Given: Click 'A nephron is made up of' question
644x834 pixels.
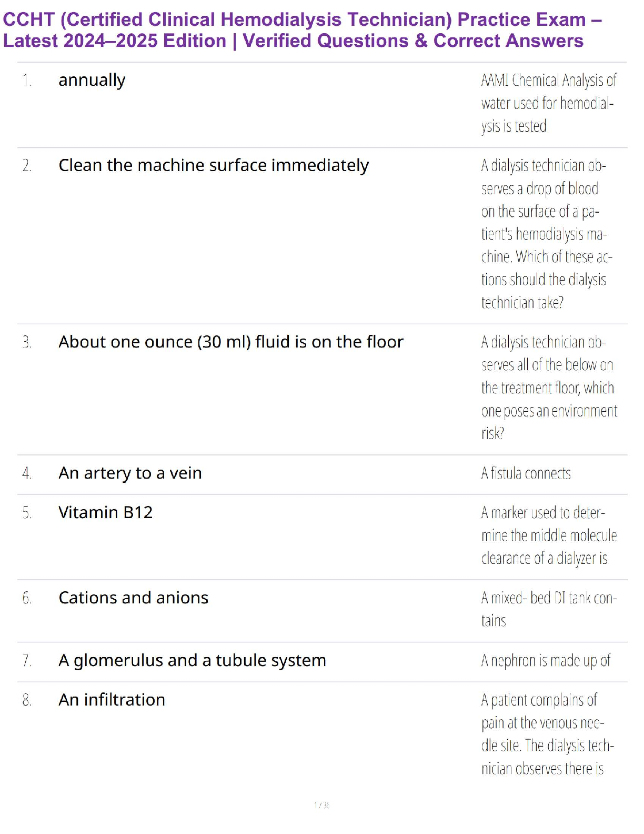Looking at the screenshot, I should (546, 660).
